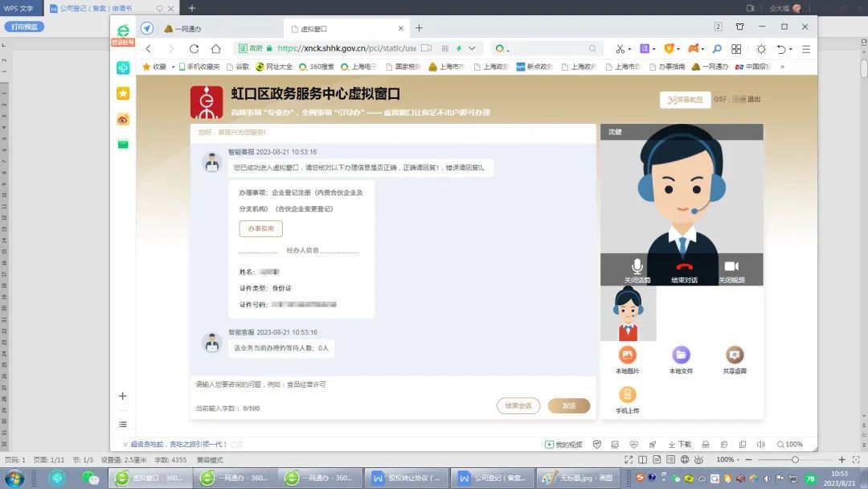868x489 pixels.
Task: Open a new browser tab
Action: click(419, 28)
